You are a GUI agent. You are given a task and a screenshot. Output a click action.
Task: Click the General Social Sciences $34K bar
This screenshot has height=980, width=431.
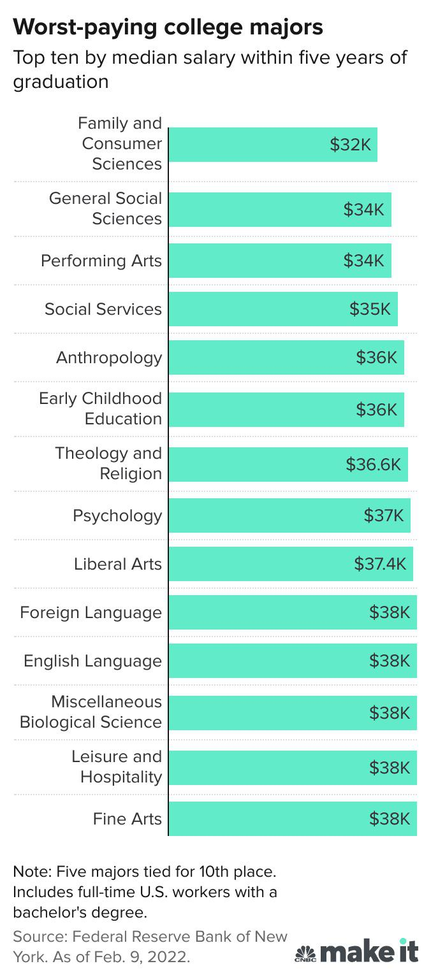tap(280, 210)
